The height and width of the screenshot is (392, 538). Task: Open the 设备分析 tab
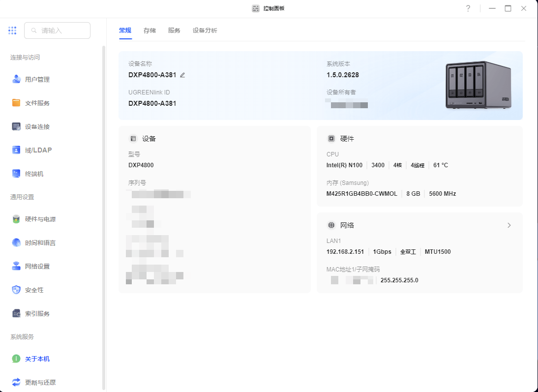[205, 30]
